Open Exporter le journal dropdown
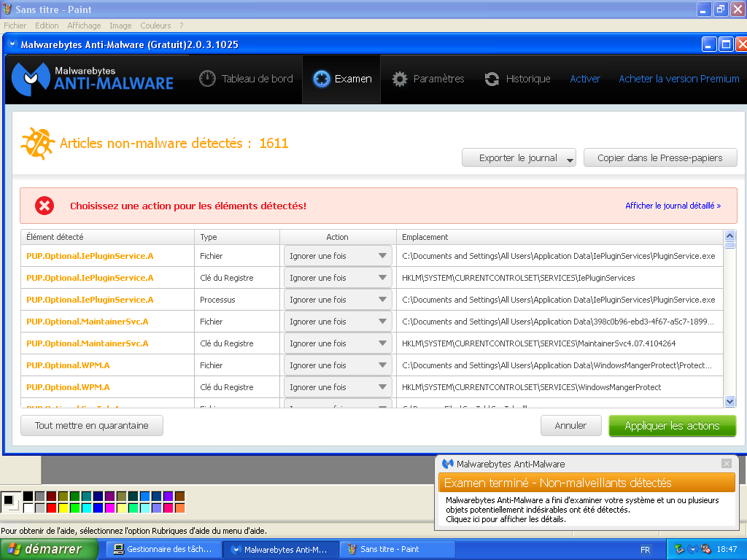Viewport: 747px width, 560px height. [519, 157]
